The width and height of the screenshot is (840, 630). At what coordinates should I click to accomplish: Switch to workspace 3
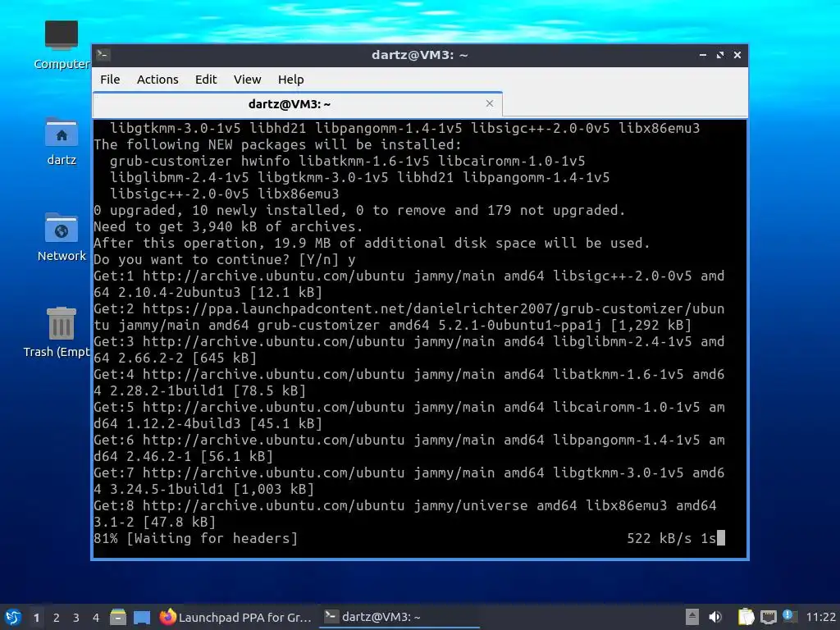pos(76,618)
